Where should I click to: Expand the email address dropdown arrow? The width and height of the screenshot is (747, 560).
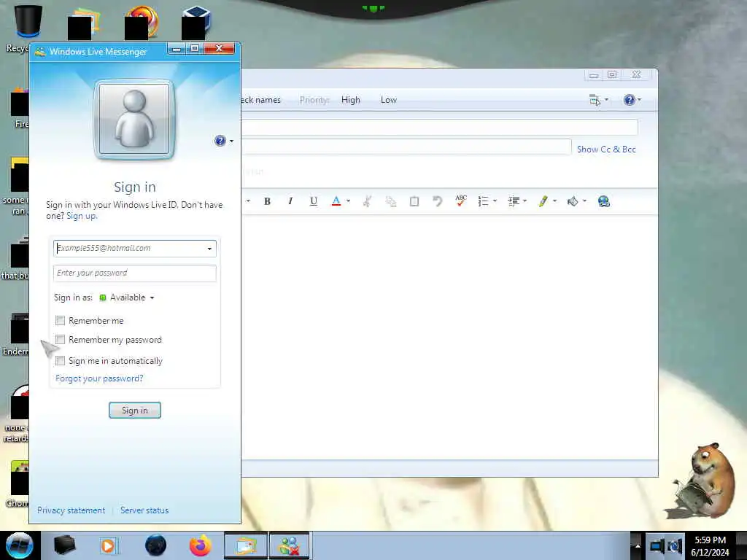click(209, 249)
